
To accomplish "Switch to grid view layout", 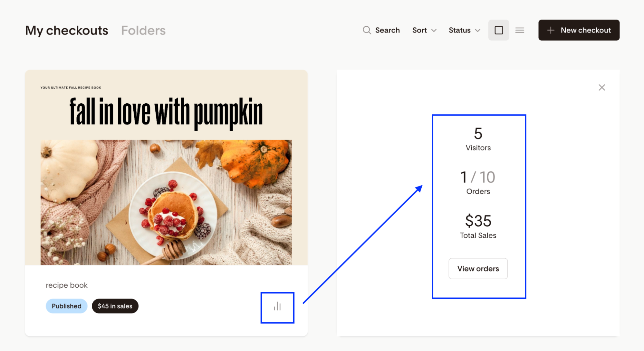I will click(x=498, y=30).
